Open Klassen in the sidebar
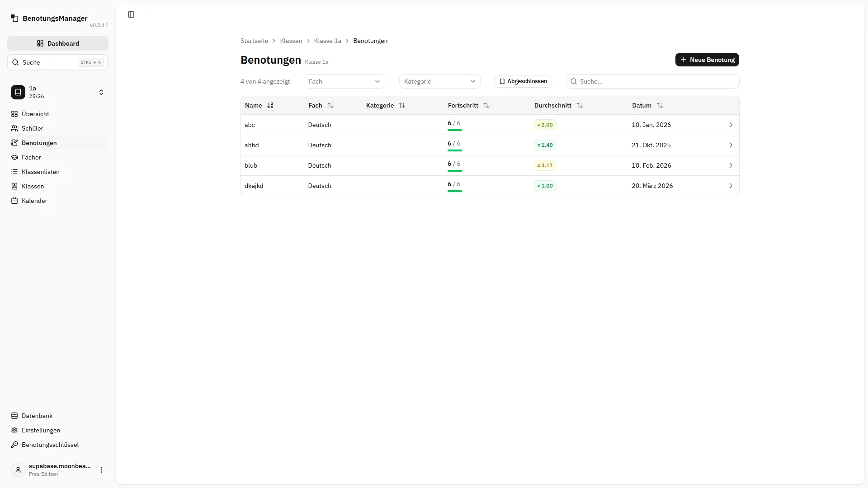This screenshot has height=488, width=868. pos(58,186)
